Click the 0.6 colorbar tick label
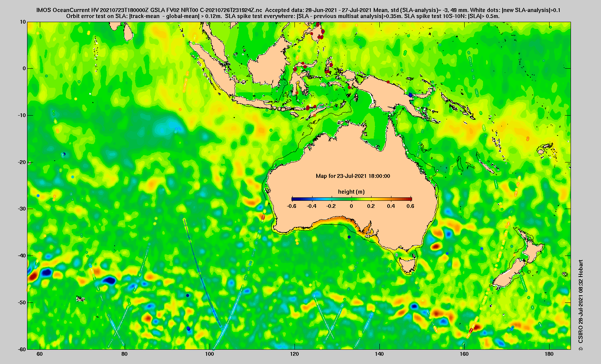This screenshot has width=601, height=364. tap(410, 206)
